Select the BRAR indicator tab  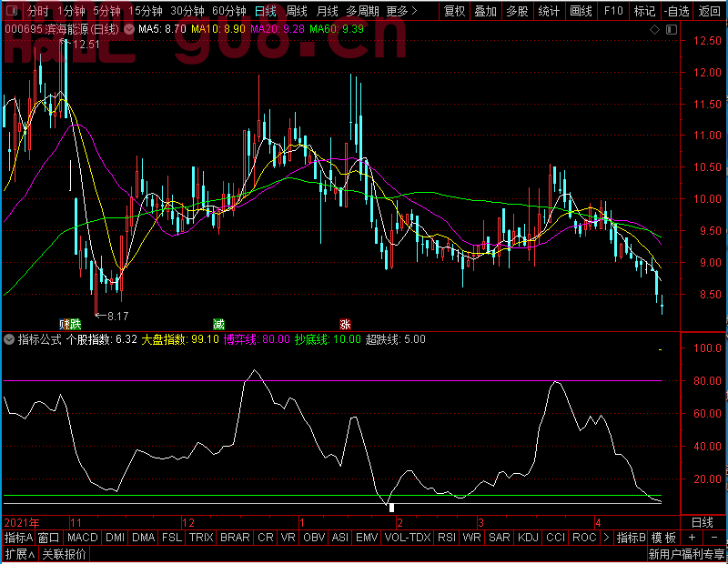click(x=235, y=538)
